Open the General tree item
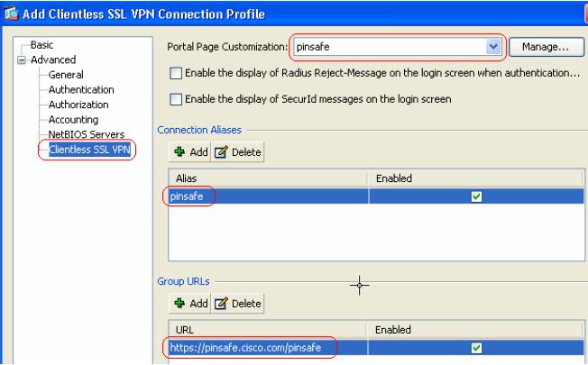Image resolution: width=588 pixels, height=365 pixels. coord(66,75)
